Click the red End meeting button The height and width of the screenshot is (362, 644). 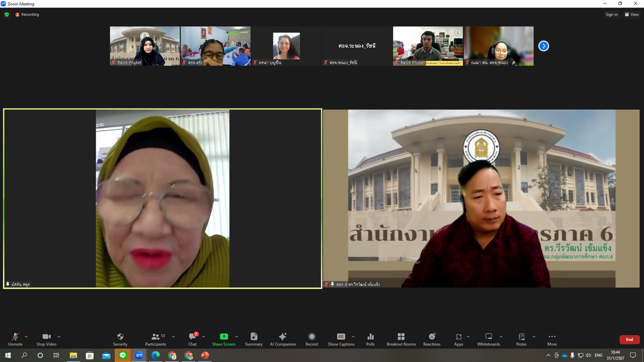tap(629, 339)
